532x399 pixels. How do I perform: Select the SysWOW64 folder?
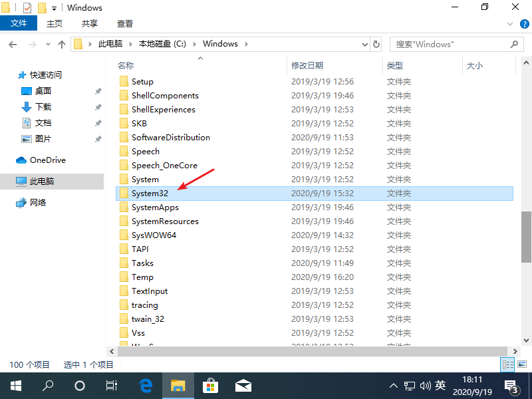click(x=154, y=235)
